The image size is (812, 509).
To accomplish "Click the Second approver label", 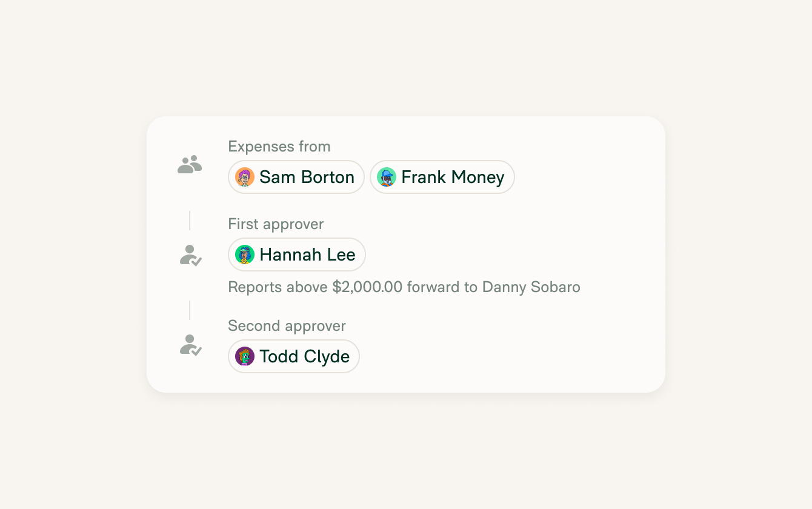I will click(287, 326).
